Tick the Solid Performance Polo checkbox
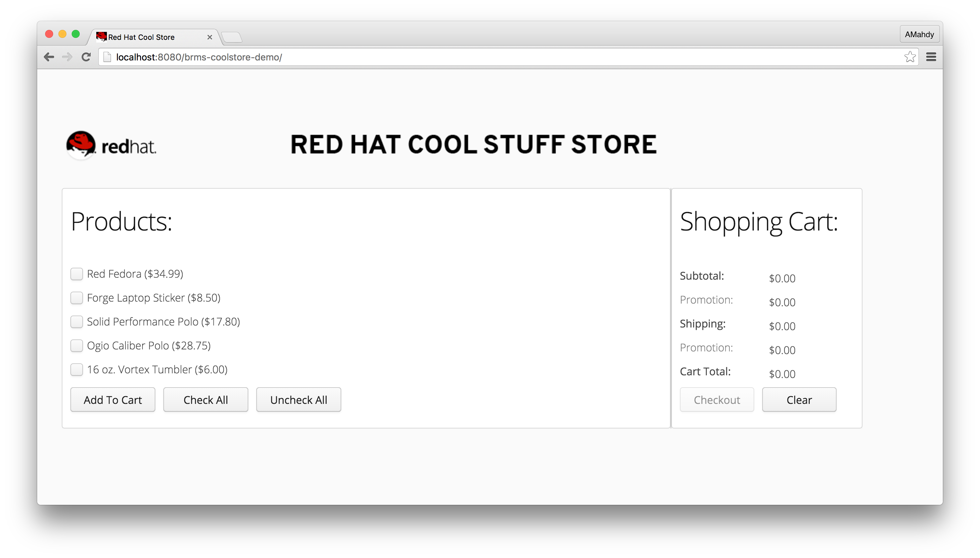The image size is (980, 558). click(77, 322)
